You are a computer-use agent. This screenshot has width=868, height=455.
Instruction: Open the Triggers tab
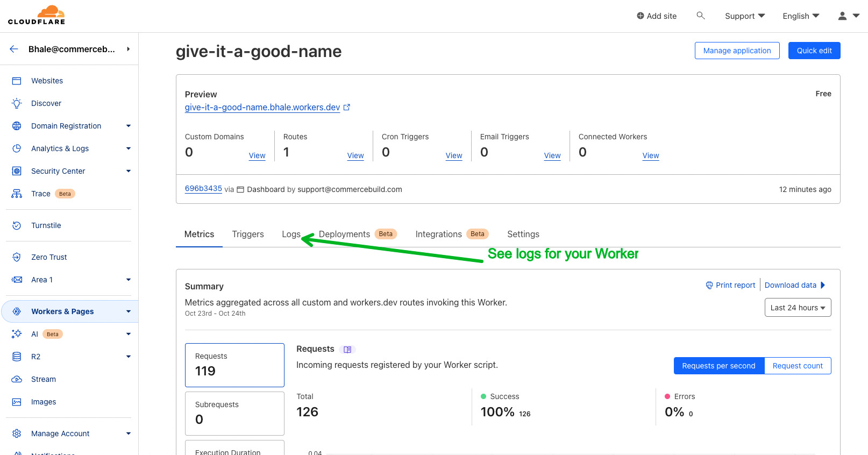point(248,234)
